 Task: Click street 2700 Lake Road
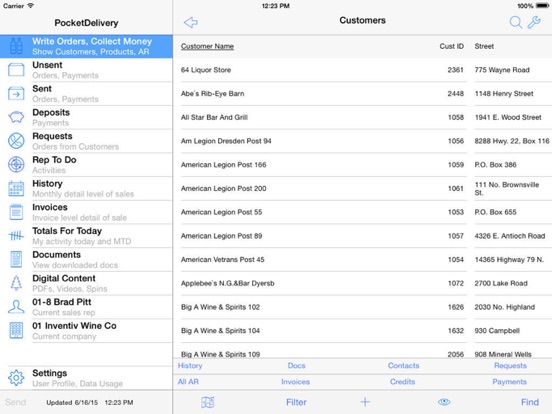(x=501, y=283)
